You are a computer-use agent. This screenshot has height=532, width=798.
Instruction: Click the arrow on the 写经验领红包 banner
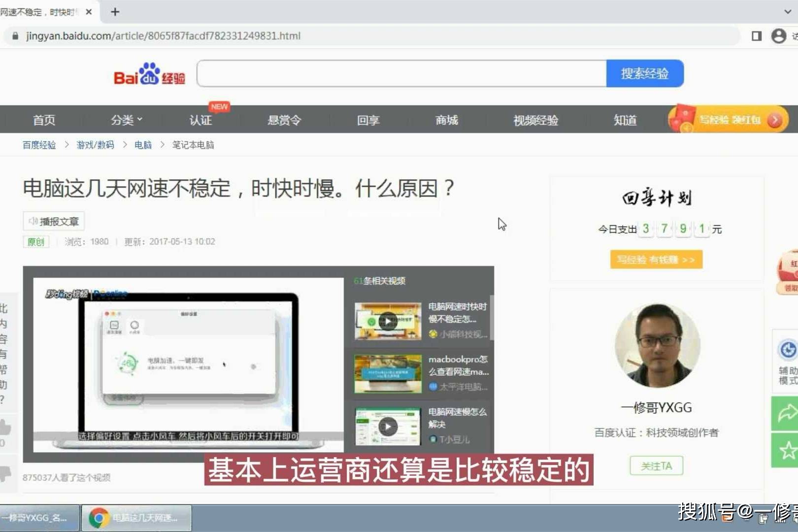[x=774, y=119]
